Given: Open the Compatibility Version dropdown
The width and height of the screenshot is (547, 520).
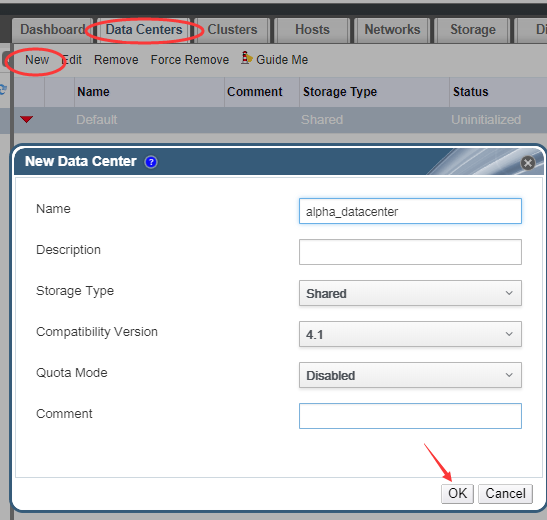Looking at the screenshot, I should (x=410, y=334).
